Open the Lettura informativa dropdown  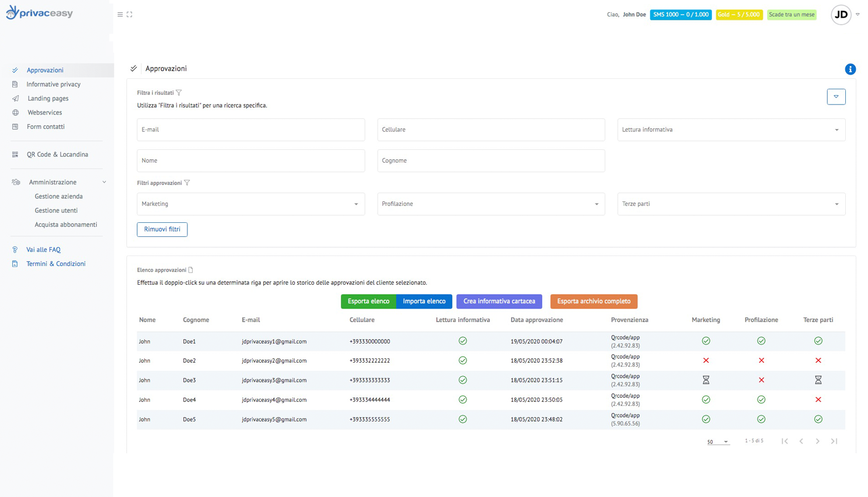731,129
